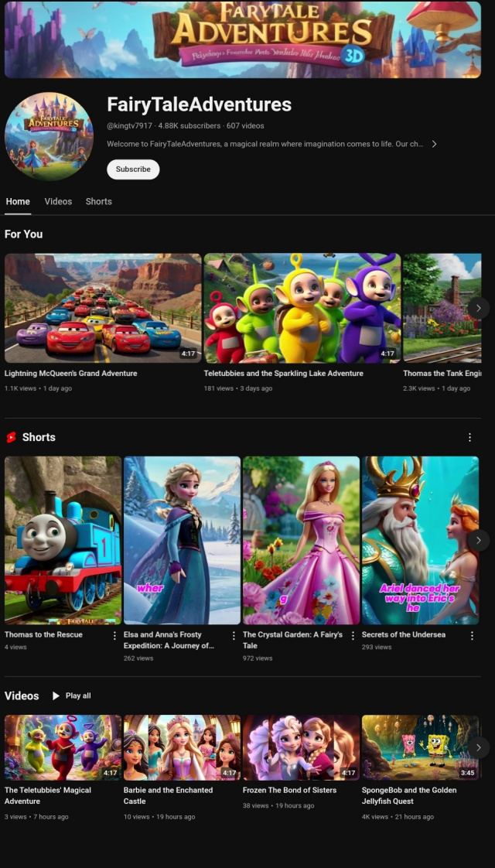Image resolution: width=495 pixels, height=868 pixels.
Task: Open Lightning McQueen's Grand Adventure title link
Action: click(x=71, y=374)
